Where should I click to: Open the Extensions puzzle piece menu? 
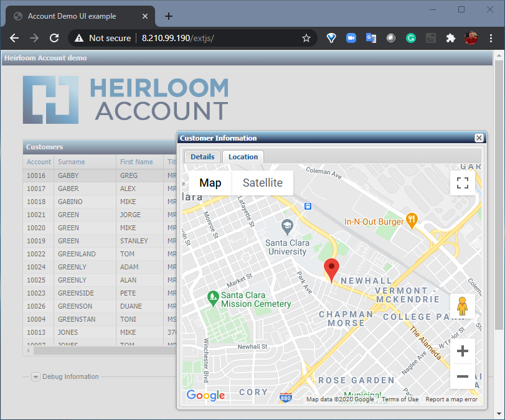(x=451, y=39)
